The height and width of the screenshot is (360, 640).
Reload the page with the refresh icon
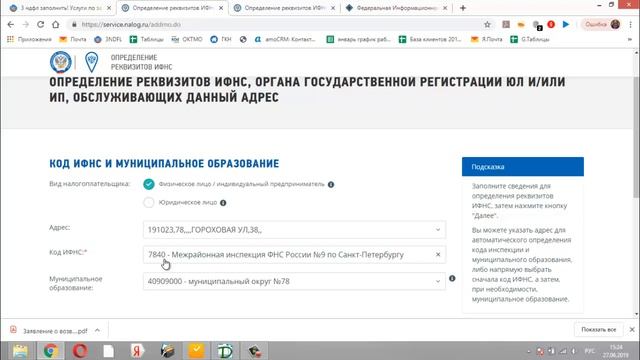pyautogui.click(x=40, y=24)
